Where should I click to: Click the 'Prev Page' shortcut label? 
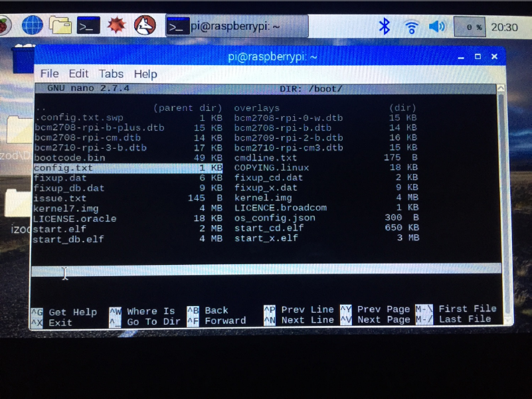tap(383, 309)
